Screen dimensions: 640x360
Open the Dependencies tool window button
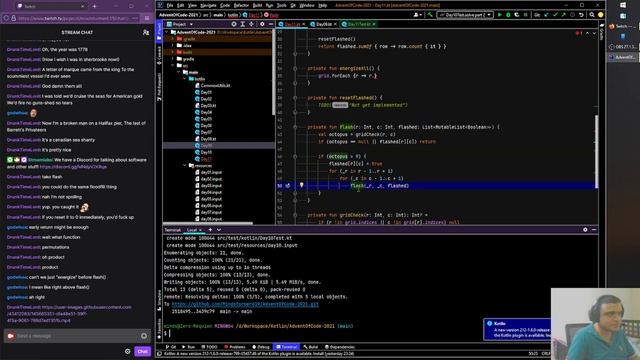click(x=340, y=347)
